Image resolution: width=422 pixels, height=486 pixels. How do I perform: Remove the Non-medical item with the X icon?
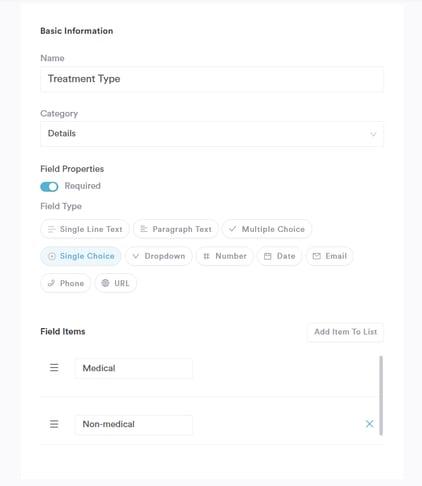(369, 424)
